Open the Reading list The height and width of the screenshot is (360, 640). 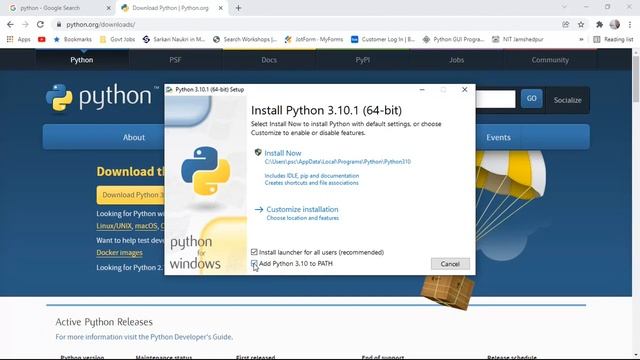[613, 39]
